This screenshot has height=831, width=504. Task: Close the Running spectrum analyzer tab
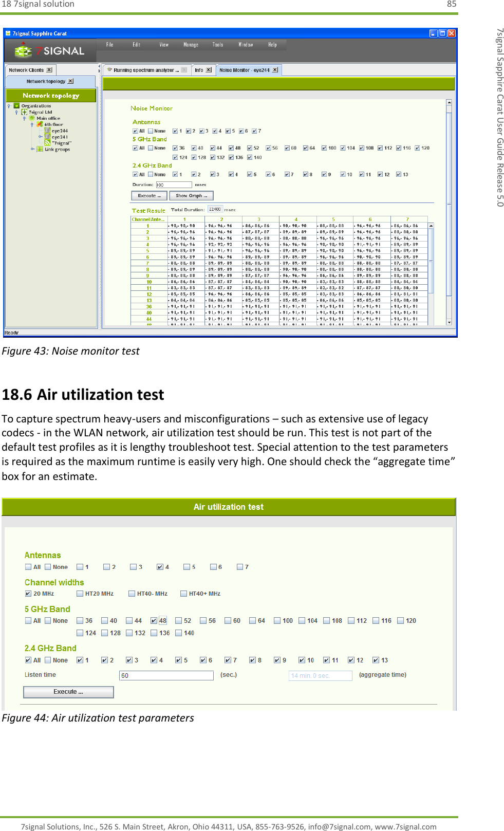pos(184,70)
